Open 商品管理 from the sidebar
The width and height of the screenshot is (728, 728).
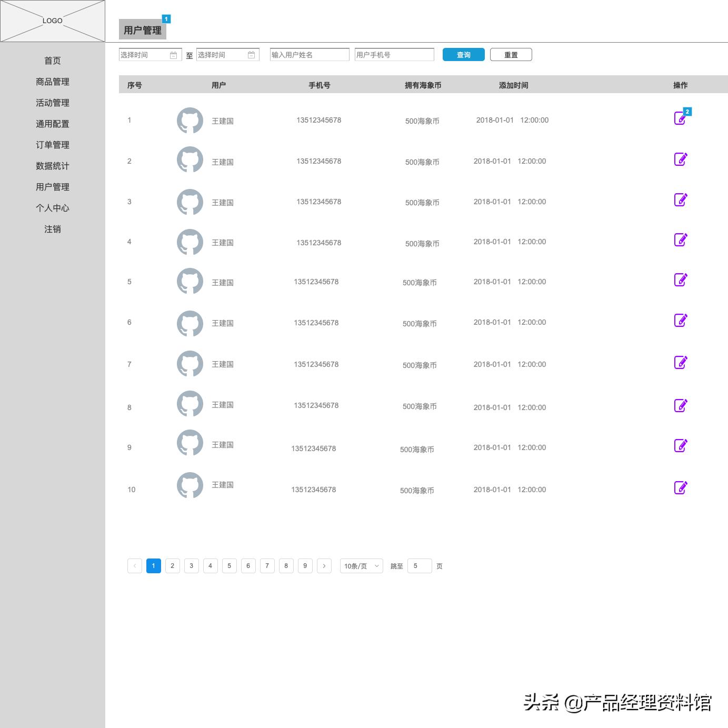click(x=52, y=82)
